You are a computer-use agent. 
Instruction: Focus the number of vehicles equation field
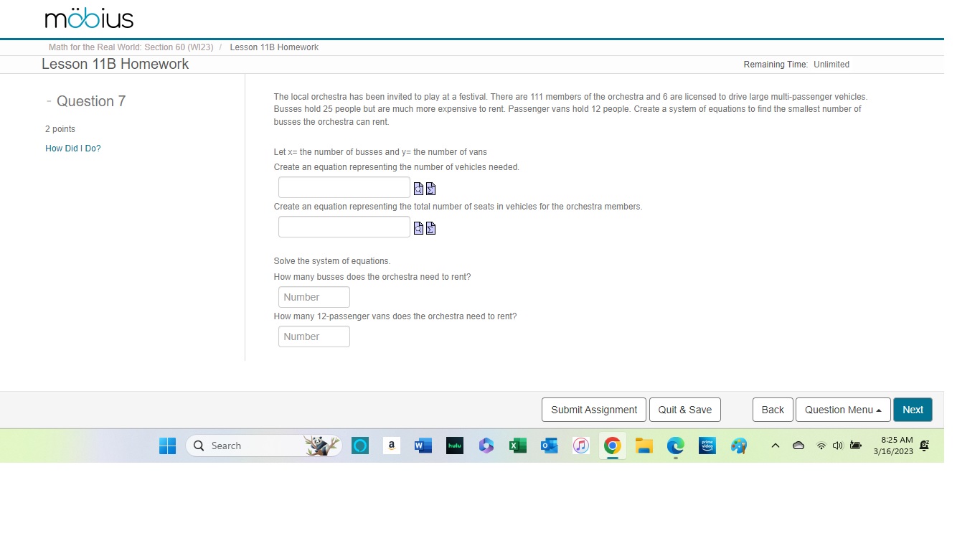(x=344, y=187)
